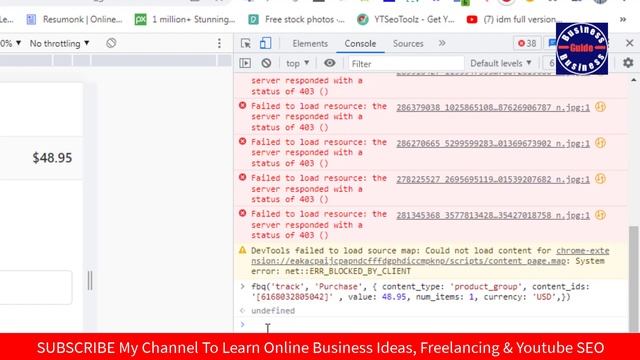Click the undefined result line
This screenshot has width=640, height=360.
[x=273, y=311]
